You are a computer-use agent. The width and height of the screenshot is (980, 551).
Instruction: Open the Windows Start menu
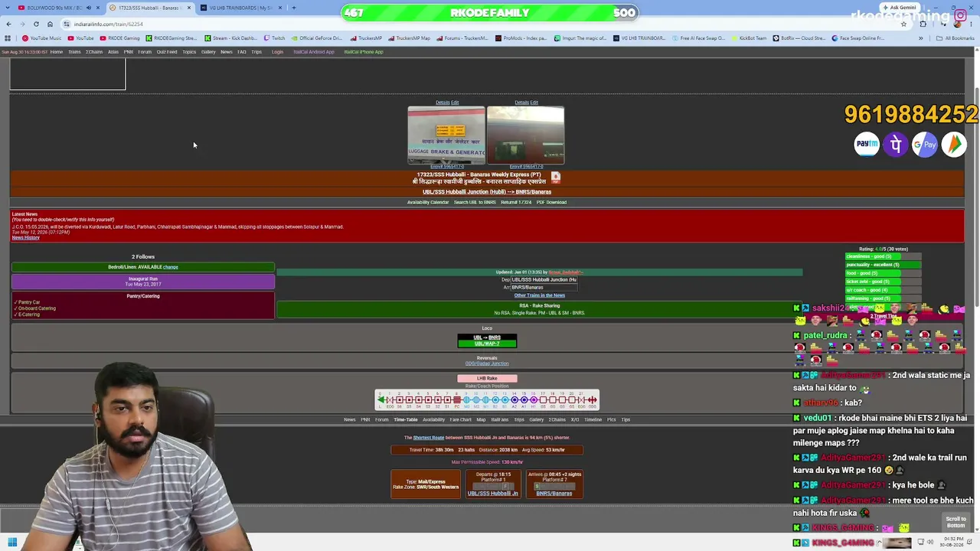click(x=11, y=543)
